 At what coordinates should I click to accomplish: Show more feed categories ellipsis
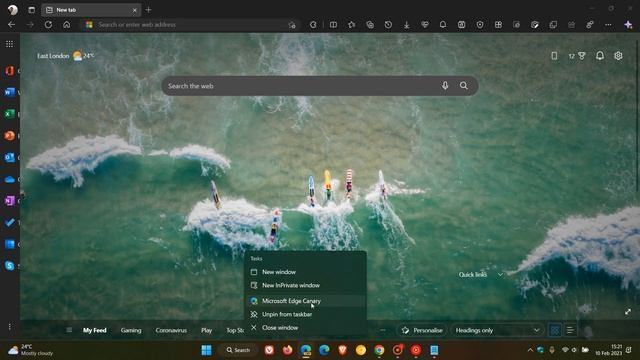pos(382,330)
